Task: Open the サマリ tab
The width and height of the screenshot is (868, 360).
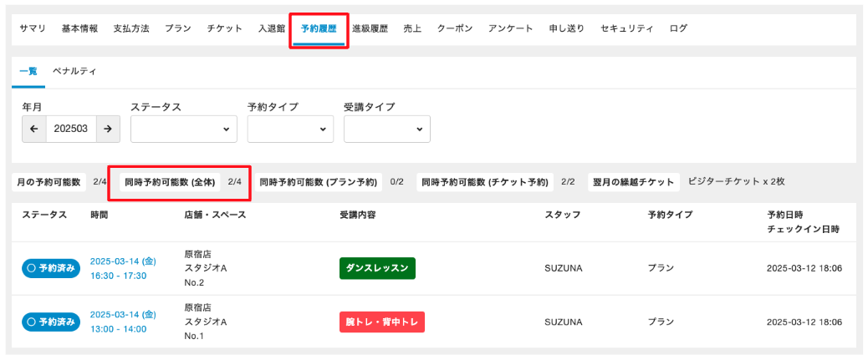Action: tap(32, 28)
